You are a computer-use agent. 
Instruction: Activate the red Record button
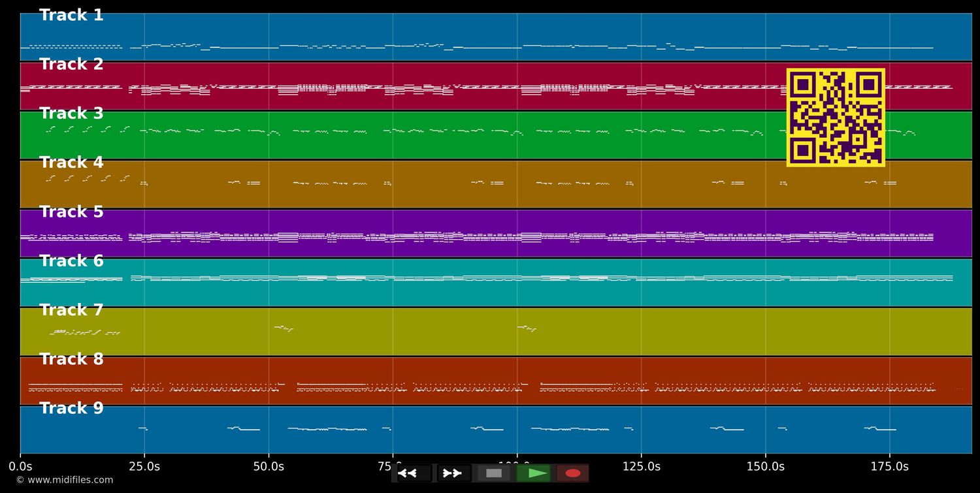click(573, 473)
